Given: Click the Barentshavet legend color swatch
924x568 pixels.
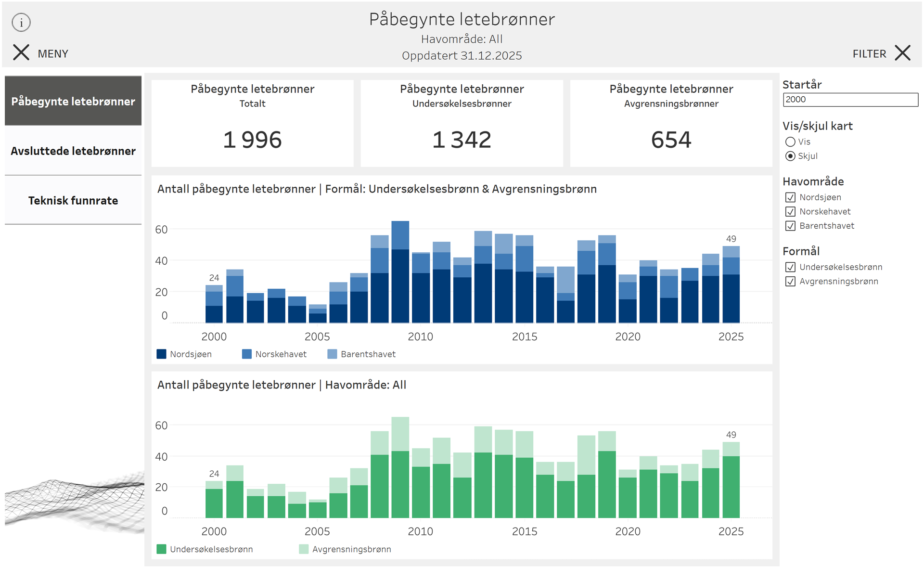Looking at the screenshot, I should point(332,354).
